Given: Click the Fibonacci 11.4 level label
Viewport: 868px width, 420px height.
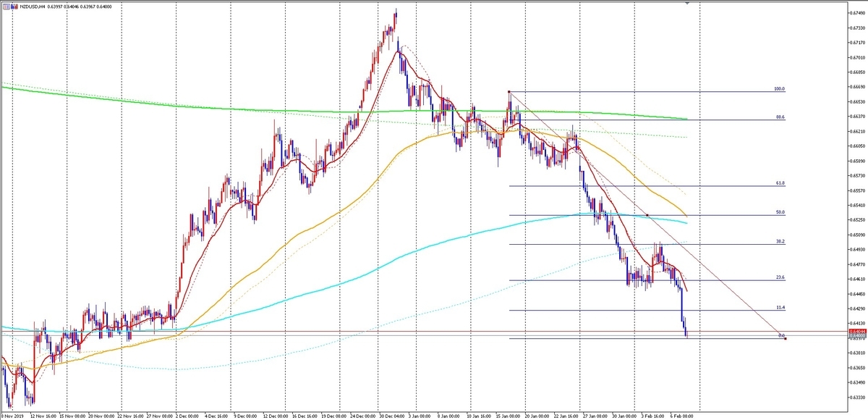Looking at the screenshot, I should (x=780, y=308).
